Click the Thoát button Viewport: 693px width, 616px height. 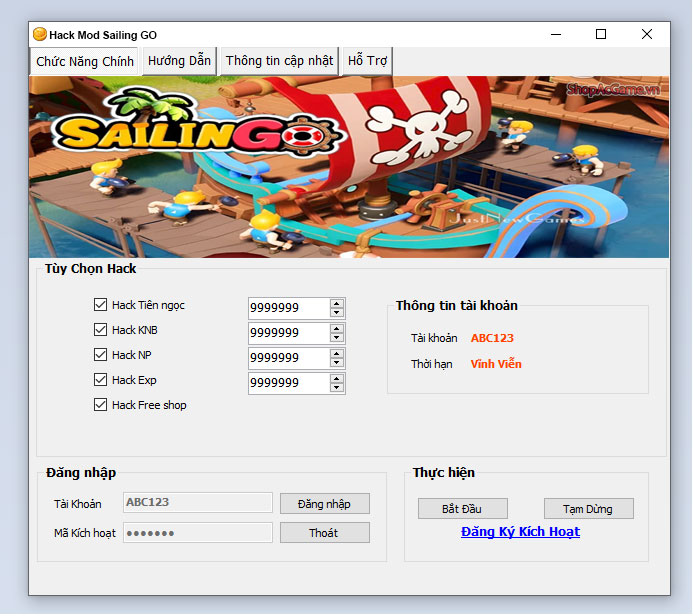325,533
